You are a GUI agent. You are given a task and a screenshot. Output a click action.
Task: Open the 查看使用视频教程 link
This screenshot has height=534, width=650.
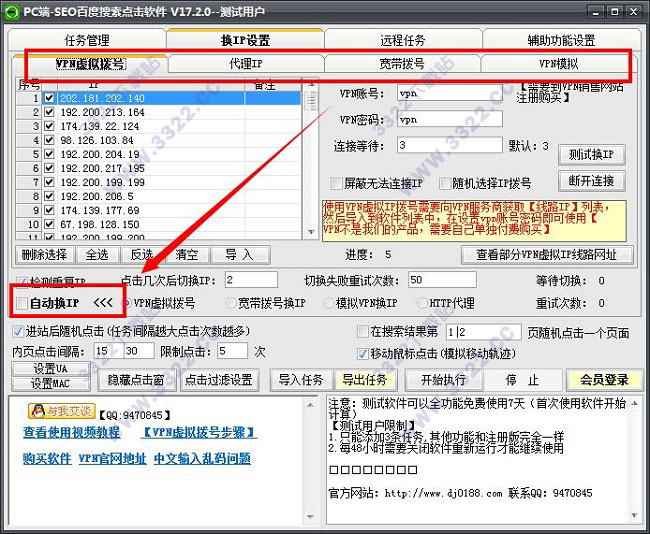pyautogui.click(x=71, y=433)
